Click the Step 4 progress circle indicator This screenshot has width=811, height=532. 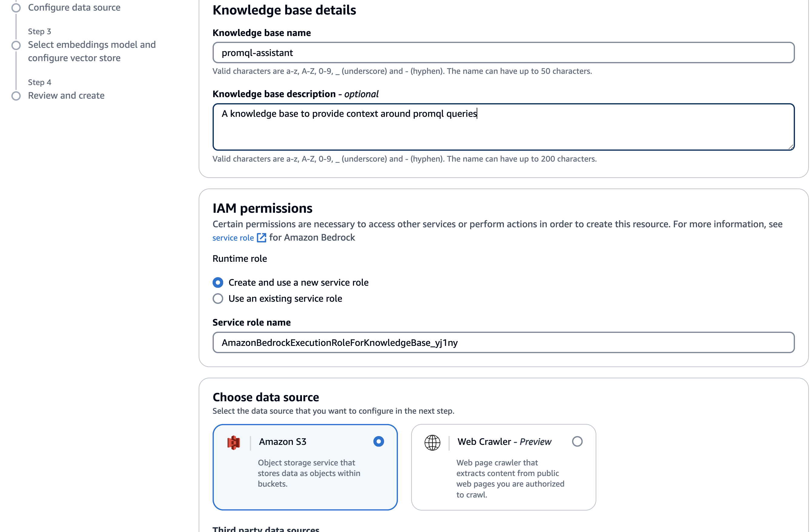(x=16, y=96)
